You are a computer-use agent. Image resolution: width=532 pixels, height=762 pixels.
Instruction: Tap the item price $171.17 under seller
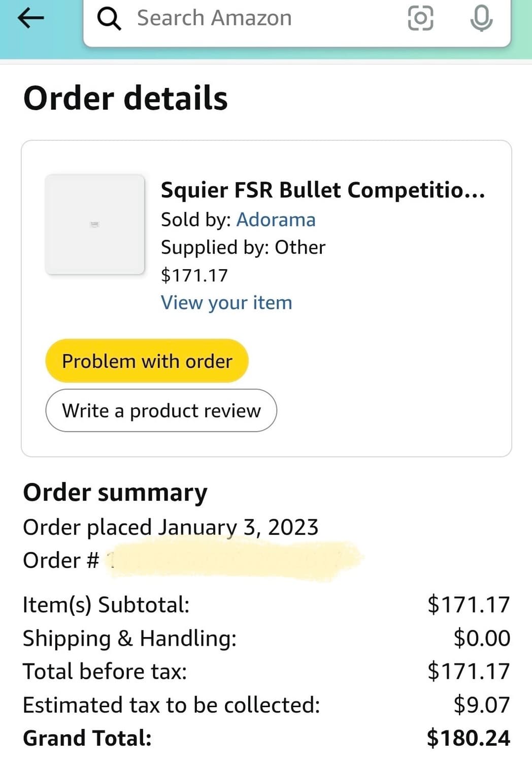pyautogui.click(x=194, y=275)
